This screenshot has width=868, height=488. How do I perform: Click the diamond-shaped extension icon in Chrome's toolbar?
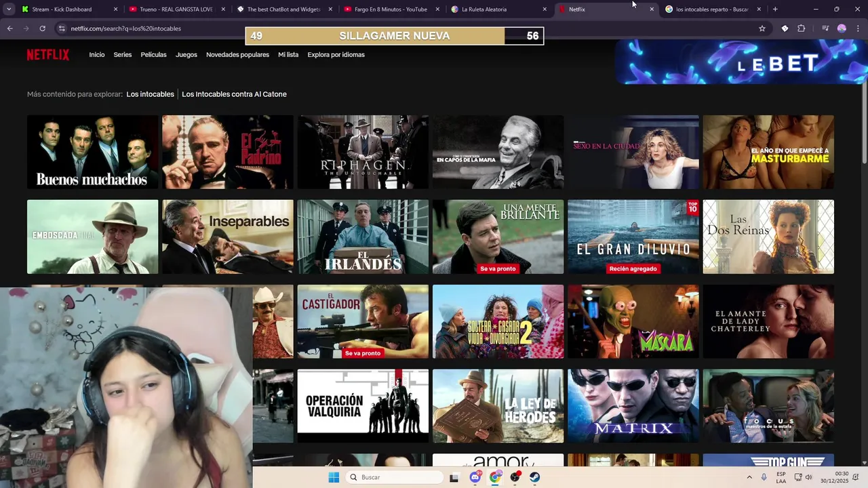[x=785, y=28]
